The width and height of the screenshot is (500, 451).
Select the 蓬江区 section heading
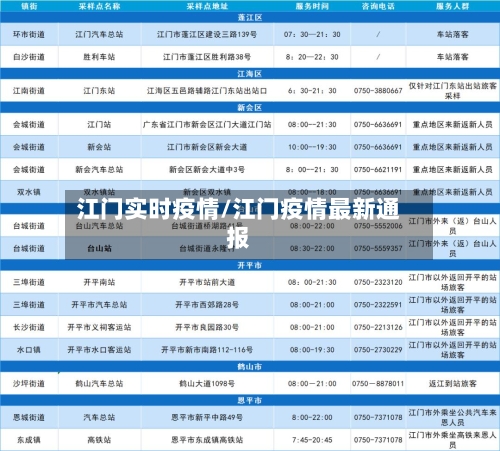click(x=250, y=18)
